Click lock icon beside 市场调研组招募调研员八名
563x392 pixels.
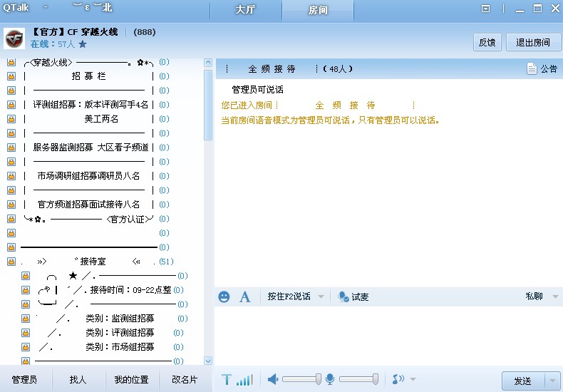11,176
